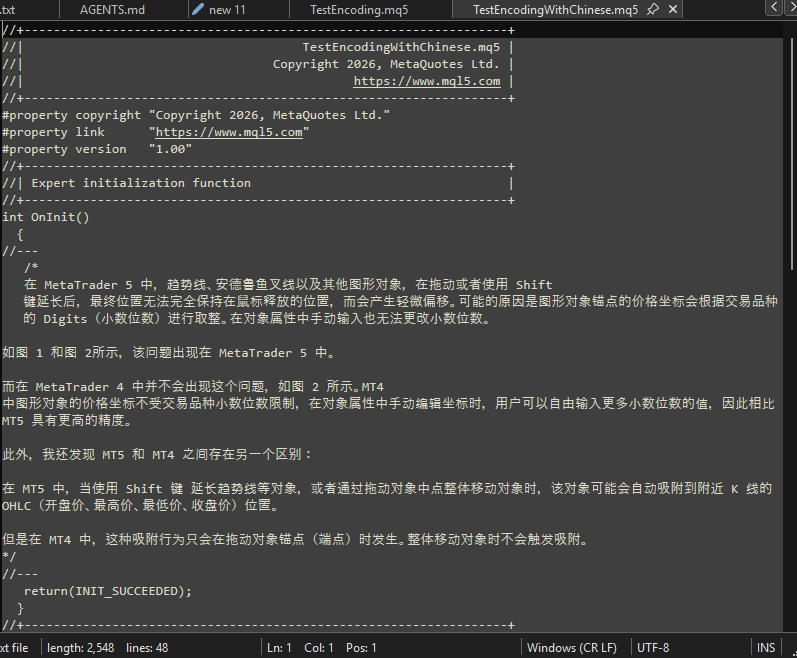This screenshot has height=658, width=797.
Task: Click the line 'MT5 具有更高的精度。'
Action: [67, 421]
